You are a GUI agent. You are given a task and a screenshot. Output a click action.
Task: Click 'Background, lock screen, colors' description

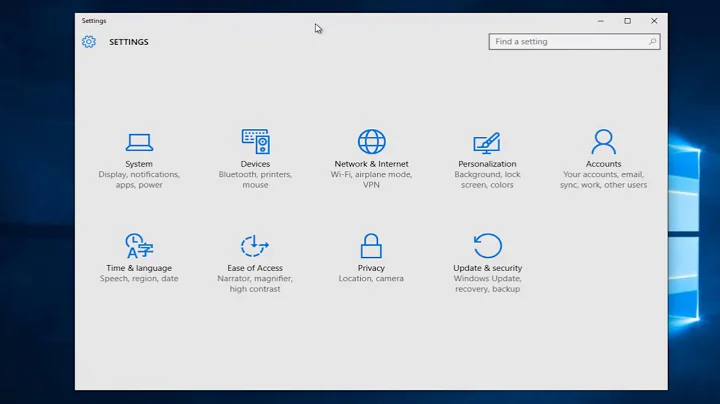487,180
